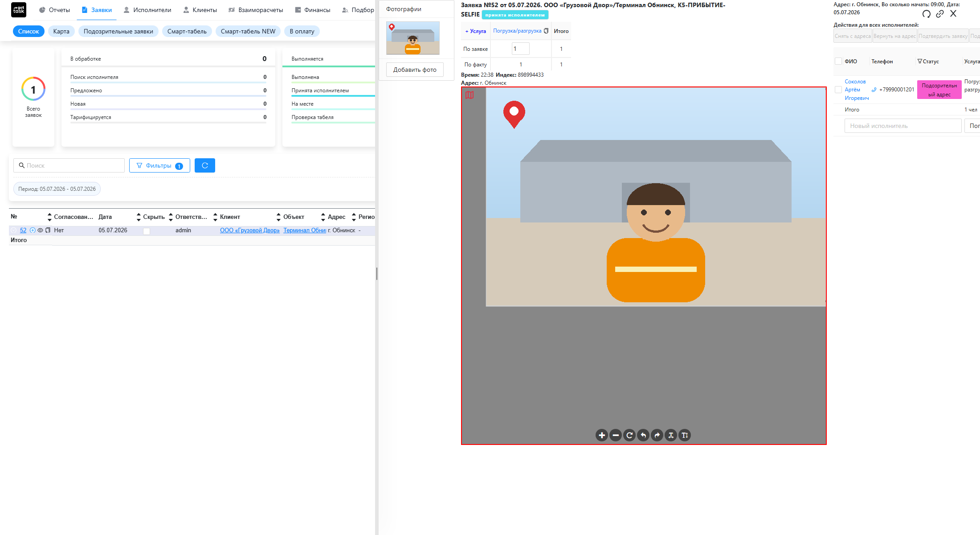Open the Фильтры filter dropdown
980x535 pixels.
coord(159,165)
